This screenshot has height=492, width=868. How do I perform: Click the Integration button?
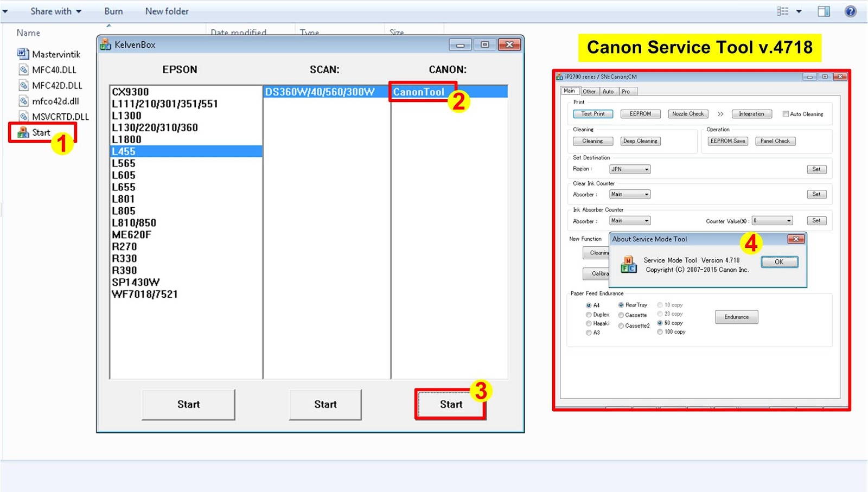pyautogui.click(x=751, y=114)
